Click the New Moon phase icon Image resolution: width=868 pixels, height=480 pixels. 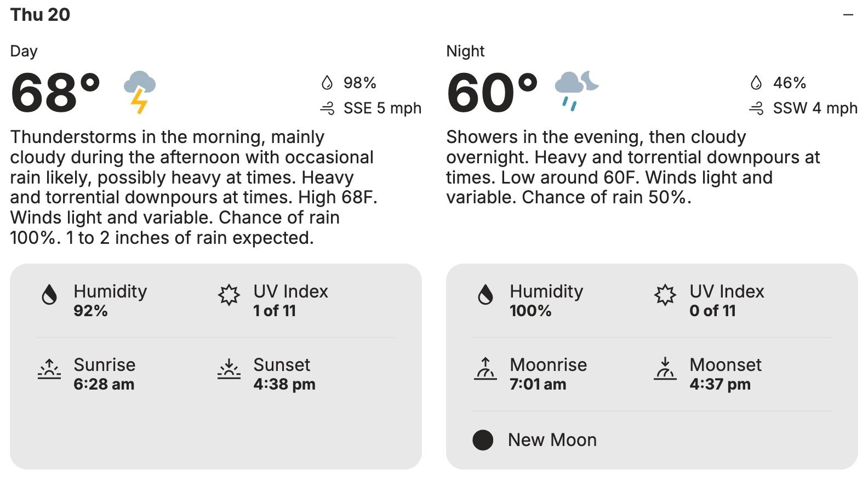483,440
